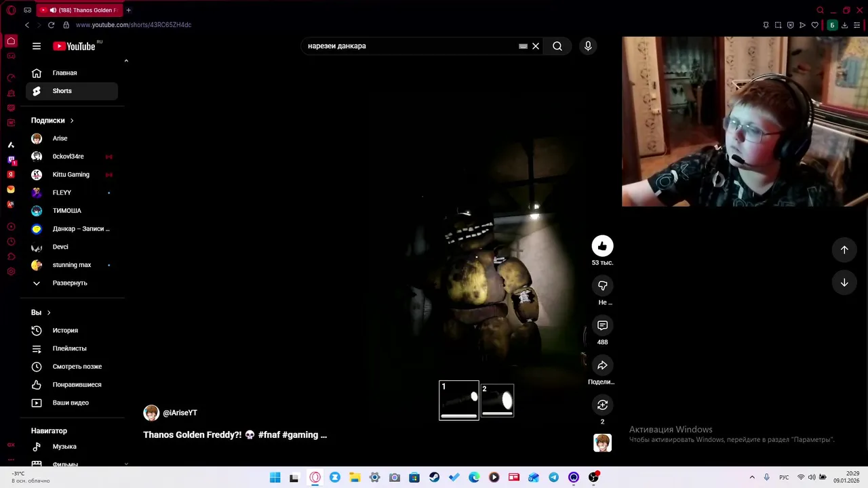Open the sound source thumbnail below remix
The width and height of the screenshot is (868, 488).
click(x=602, y=443)
